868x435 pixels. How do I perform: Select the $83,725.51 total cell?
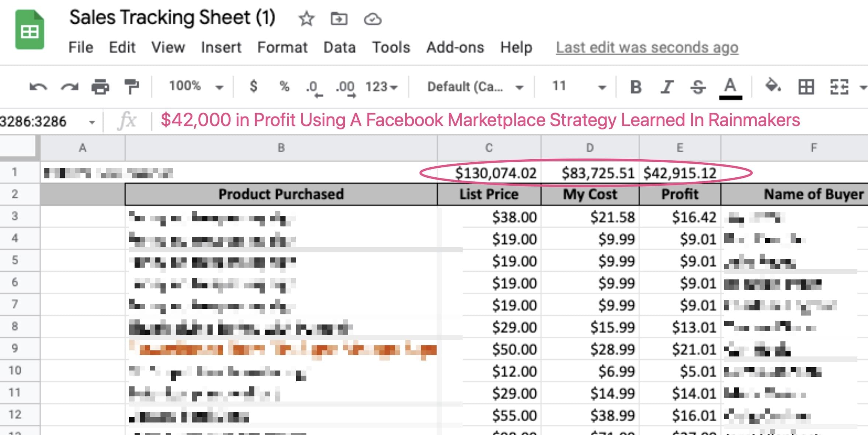click(590, 172)
